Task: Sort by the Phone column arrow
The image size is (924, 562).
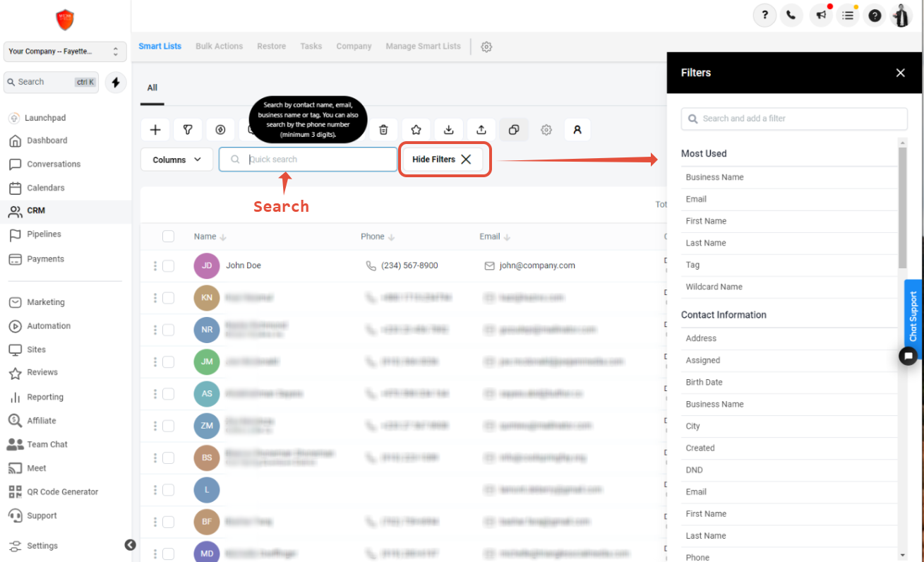Action: tap(392, 237)
